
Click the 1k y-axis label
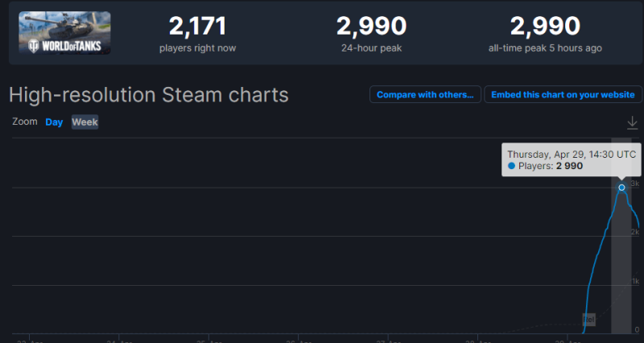(635, 281)
